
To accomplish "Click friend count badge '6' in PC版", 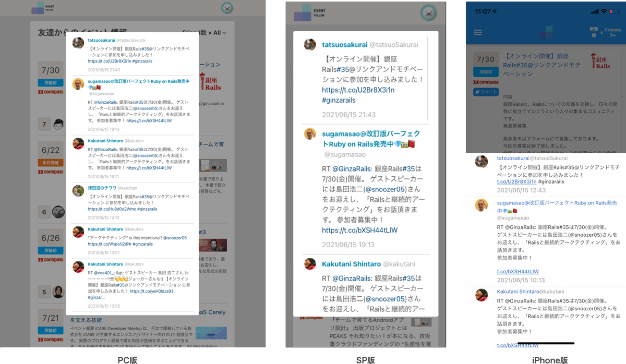I will point(44,212).
